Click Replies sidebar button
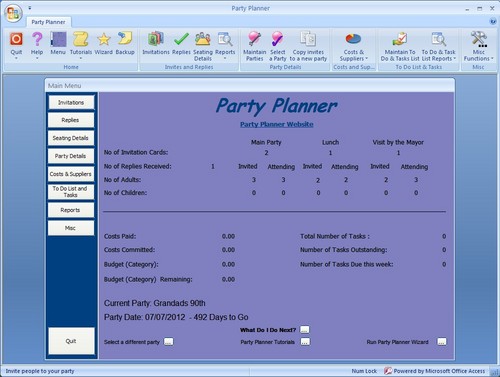 71,120
